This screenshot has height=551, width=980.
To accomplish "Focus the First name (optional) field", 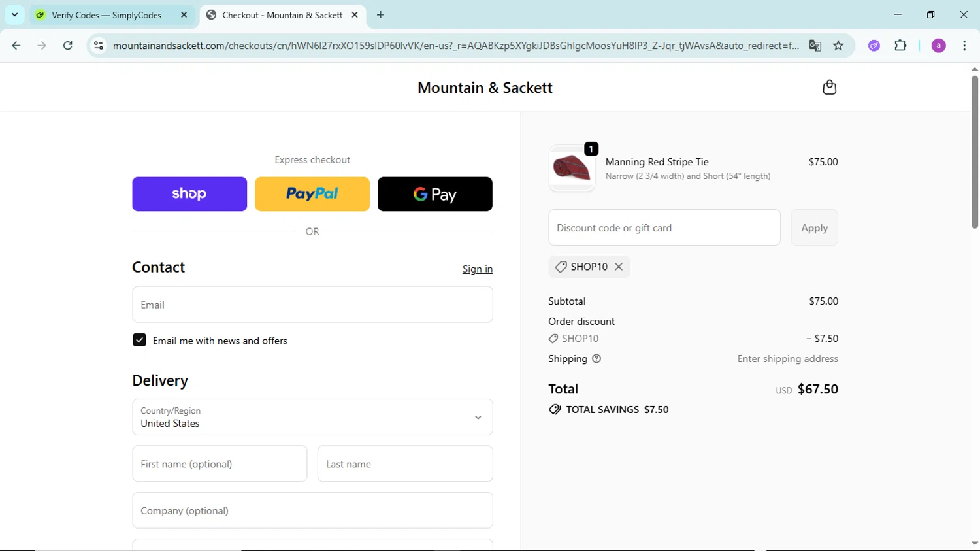I will 220,464.
